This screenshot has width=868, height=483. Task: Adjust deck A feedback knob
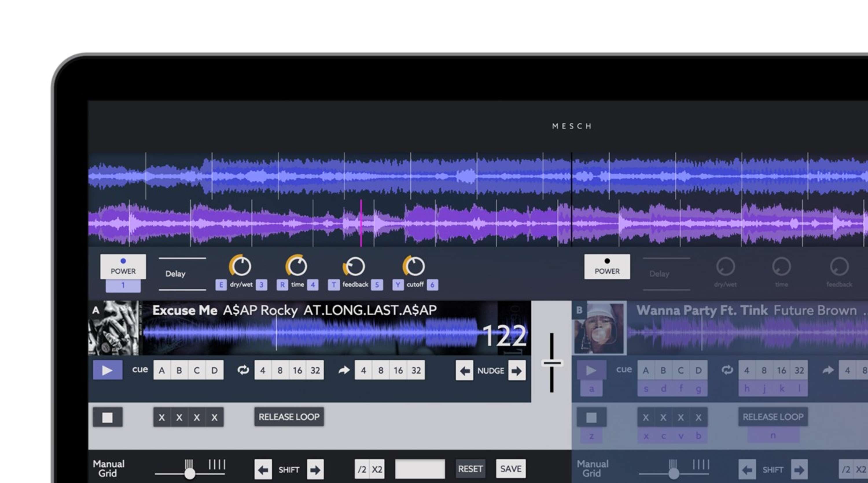(x=354, y=266)
